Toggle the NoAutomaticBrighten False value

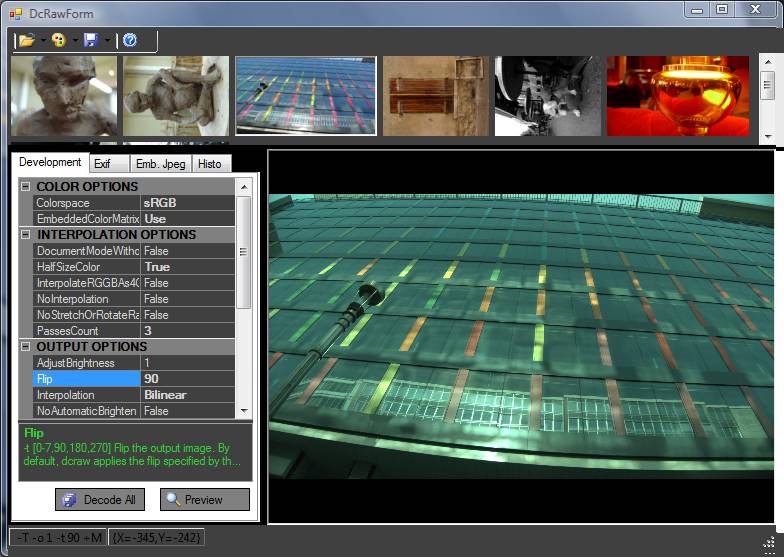[x=187, y=411]
